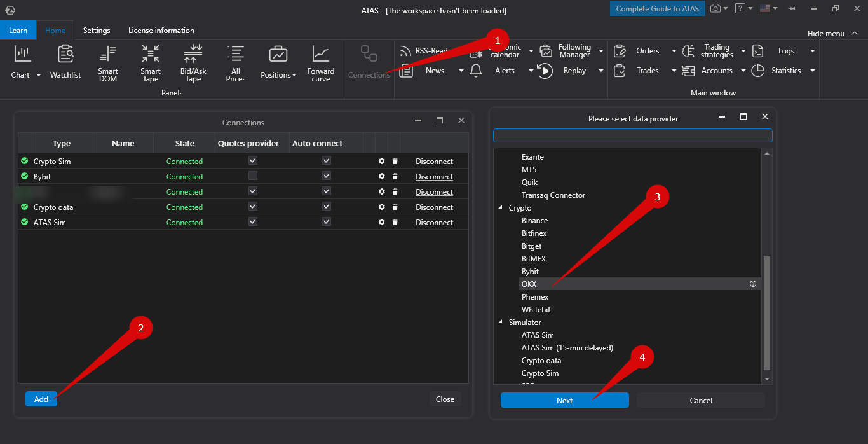Open the News panel icon
This screenshot has height=444, width=868.
click(x=407, y=71)
